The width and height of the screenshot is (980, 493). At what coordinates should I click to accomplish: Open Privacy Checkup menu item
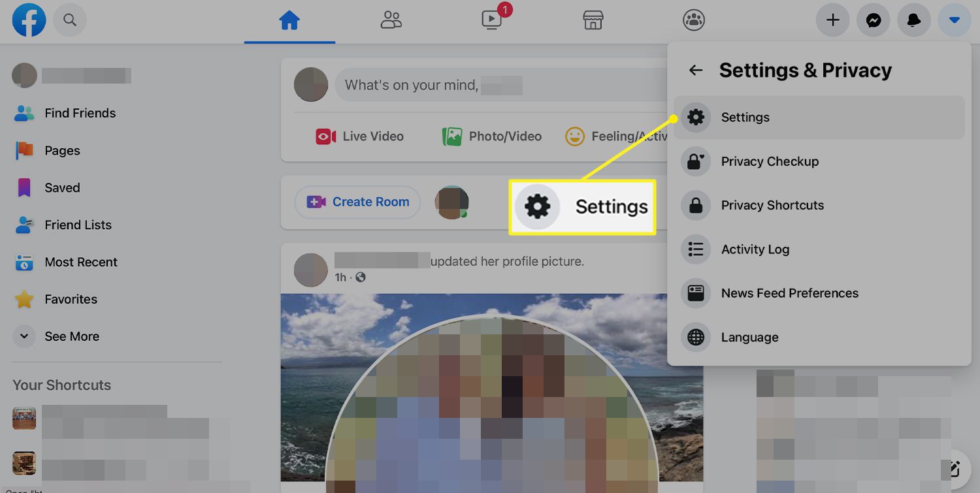769,161
